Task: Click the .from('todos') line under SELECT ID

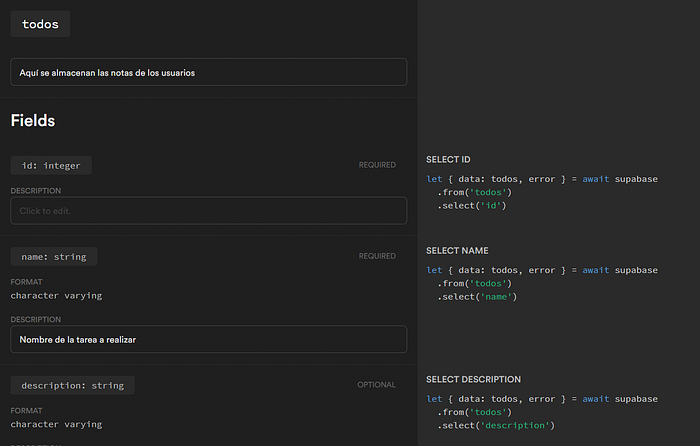Action: (475, 192)
